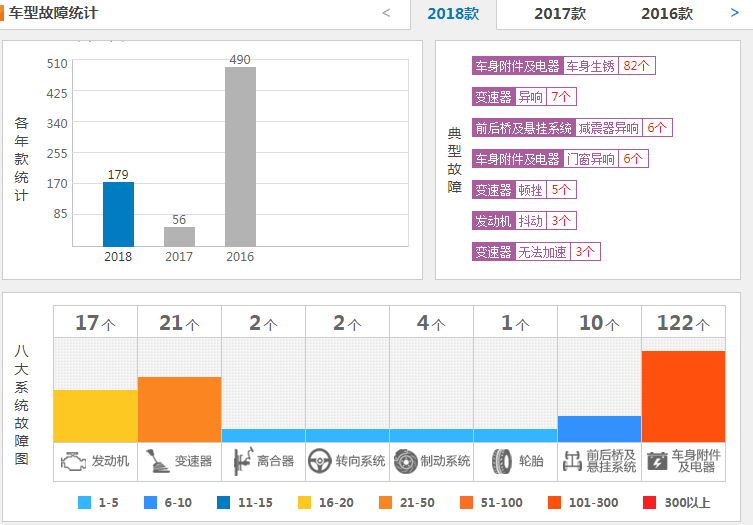Click the 21个 count above 变速器

pyautogui.click(x=179, y=323)
